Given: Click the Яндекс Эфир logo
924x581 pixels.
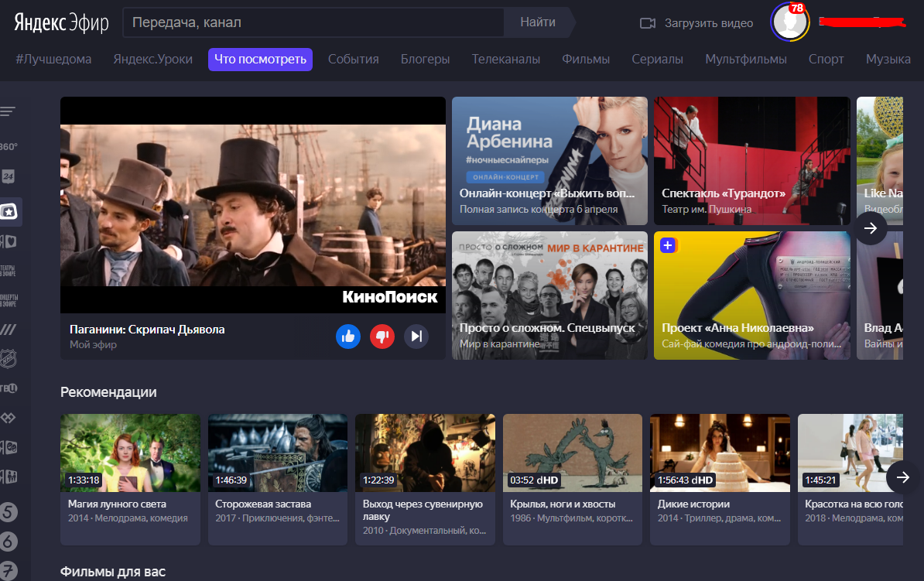Looking at the screenshot, I should pyautogui.click(x=61, y=22).
